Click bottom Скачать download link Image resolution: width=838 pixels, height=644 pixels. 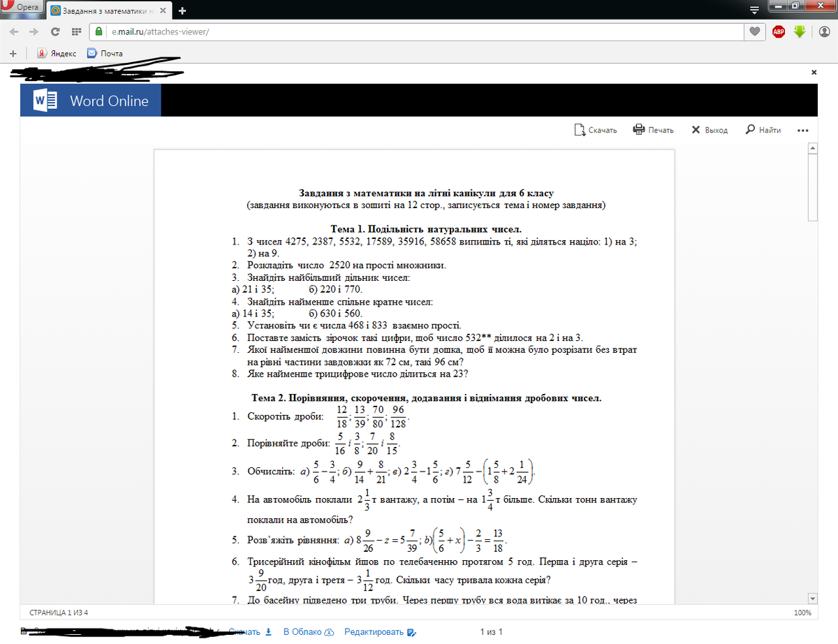coord(250,631)
